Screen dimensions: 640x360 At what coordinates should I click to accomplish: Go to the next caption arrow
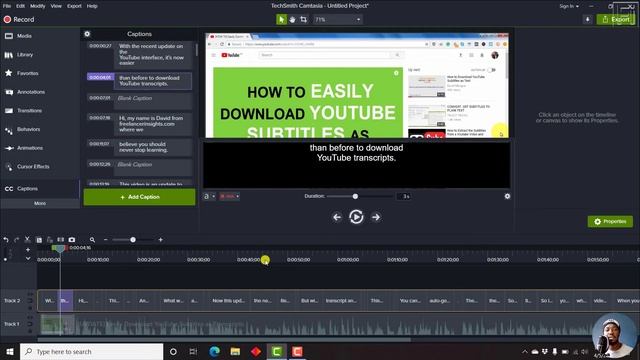pyautogui.click(x=376, y=217)
